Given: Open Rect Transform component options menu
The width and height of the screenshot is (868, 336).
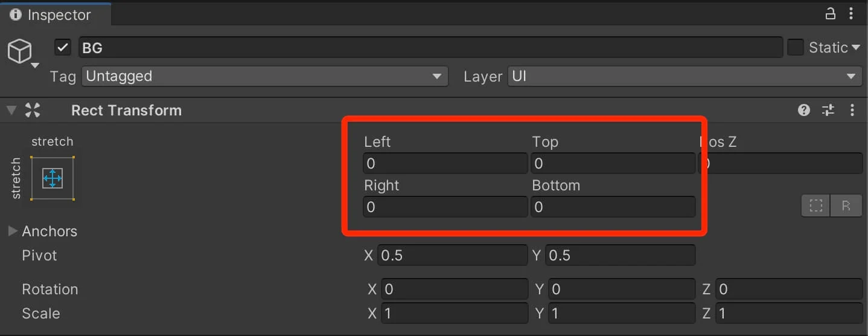Looking at the screenshot, I should [852, 110].
